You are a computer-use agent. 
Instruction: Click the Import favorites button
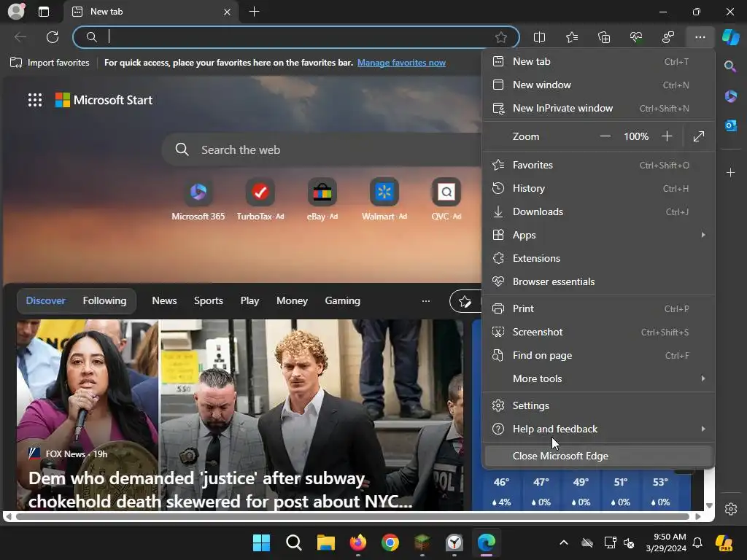point(50,63)
